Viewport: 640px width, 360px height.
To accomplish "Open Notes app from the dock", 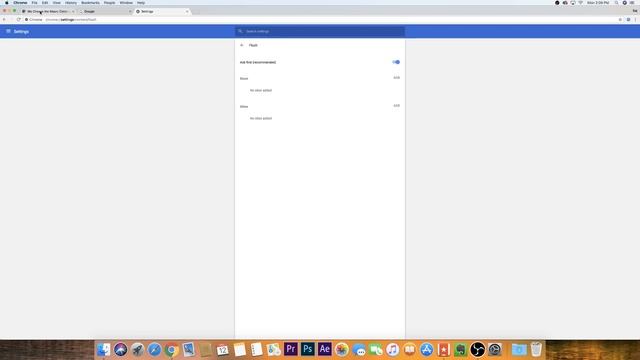I will pyautogui.click(x=240, y=349).
